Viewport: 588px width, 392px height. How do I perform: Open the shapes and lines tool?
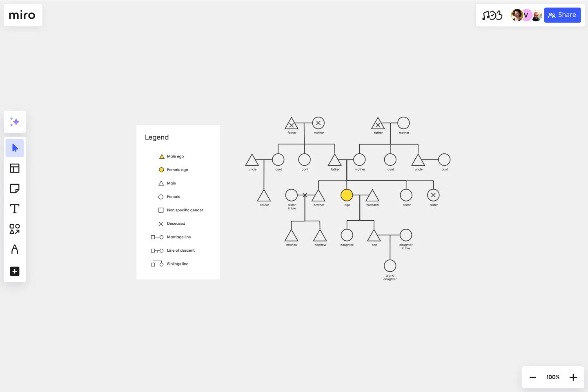[15, 229]
